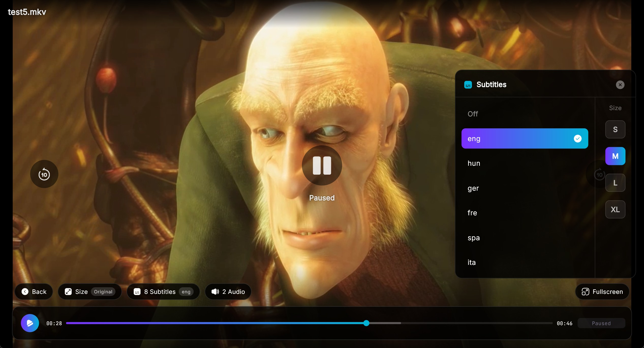Click the play icon near the timeline
Screen dimensions: 644x348
coord(30,323)
